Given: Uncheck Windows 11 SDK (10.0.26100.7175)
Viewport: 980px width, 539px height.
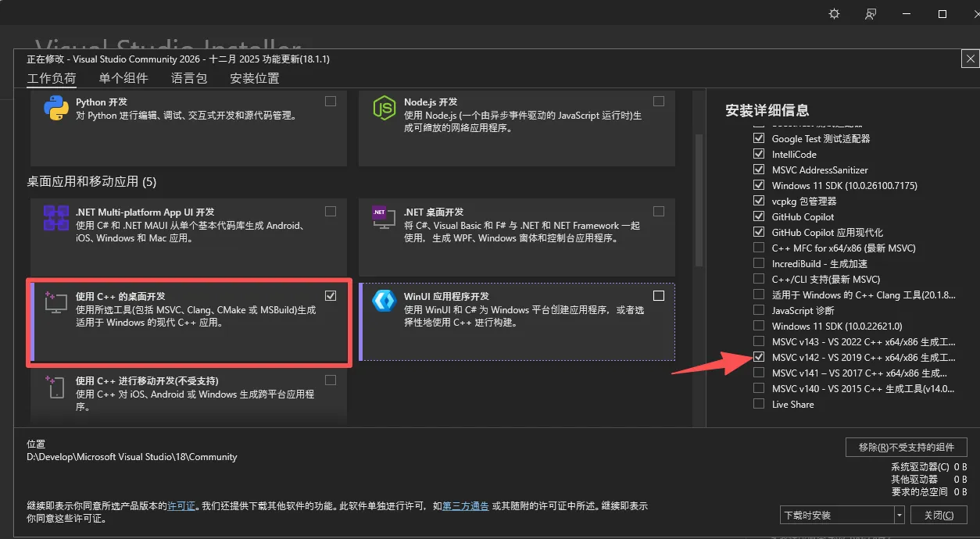Looking at the screenshot, I should pos(759,185).
